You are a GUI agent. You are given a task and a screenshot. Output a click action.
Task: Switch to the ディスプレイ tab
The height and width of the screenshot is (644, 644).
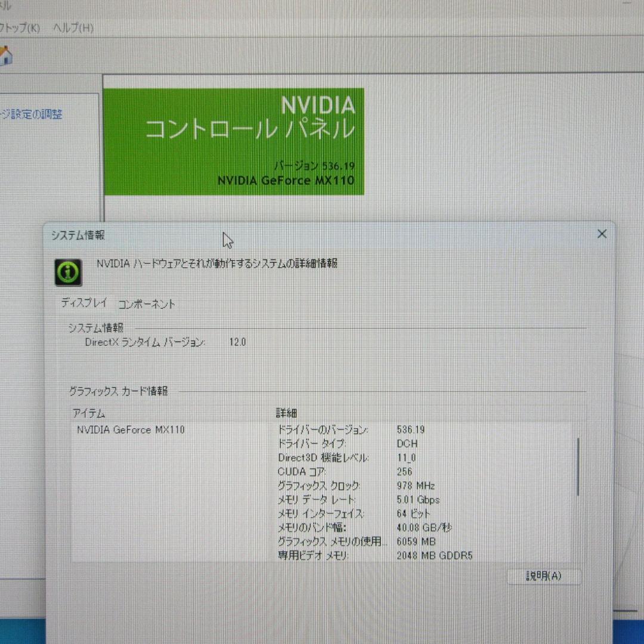(84, 303)
